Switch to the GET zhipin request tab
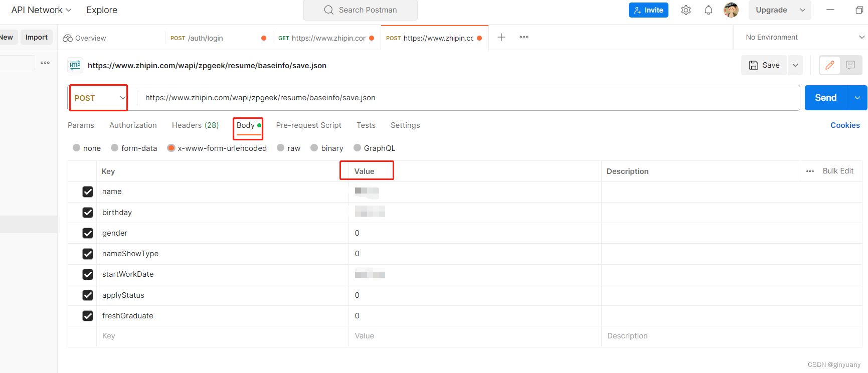 [326, 38]
